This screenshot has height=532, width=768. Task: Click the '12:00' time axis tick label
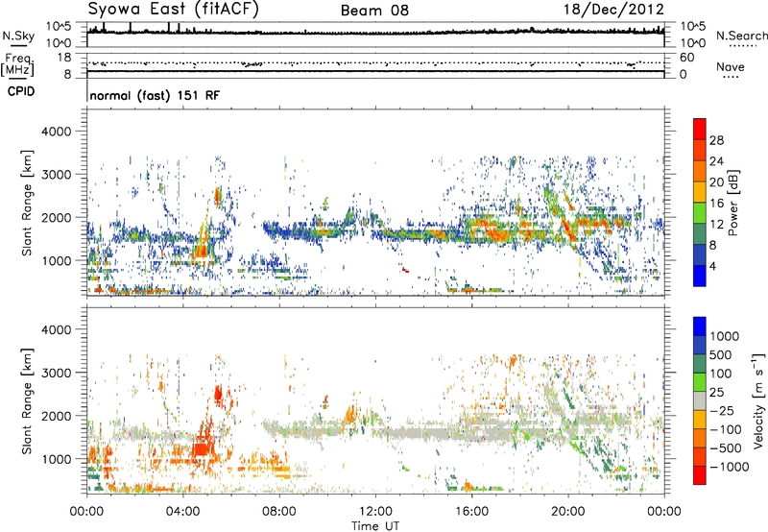(x=375, y=512)
